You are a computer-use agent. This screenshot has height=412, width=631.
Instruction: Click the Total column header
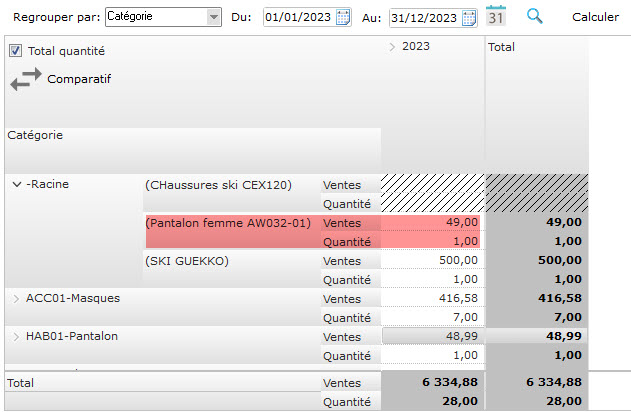501,47
